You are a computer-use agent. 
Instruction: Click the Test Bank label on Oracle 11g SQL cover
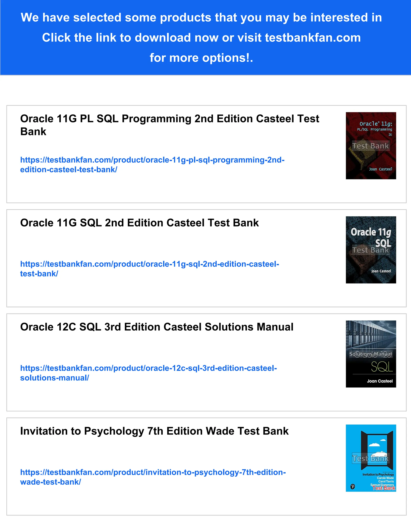tap(371, 250)
